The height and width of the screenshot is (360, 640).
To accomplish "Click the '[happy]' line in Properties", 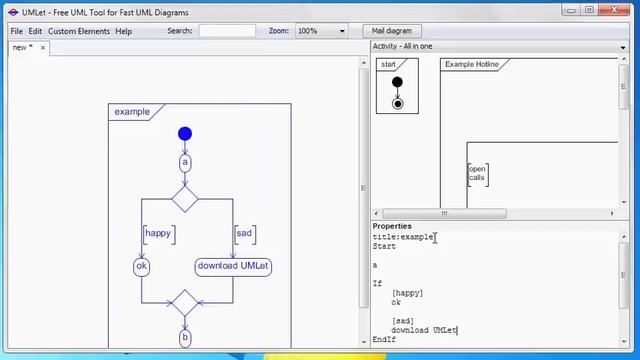I will click(x=407, y=293).
